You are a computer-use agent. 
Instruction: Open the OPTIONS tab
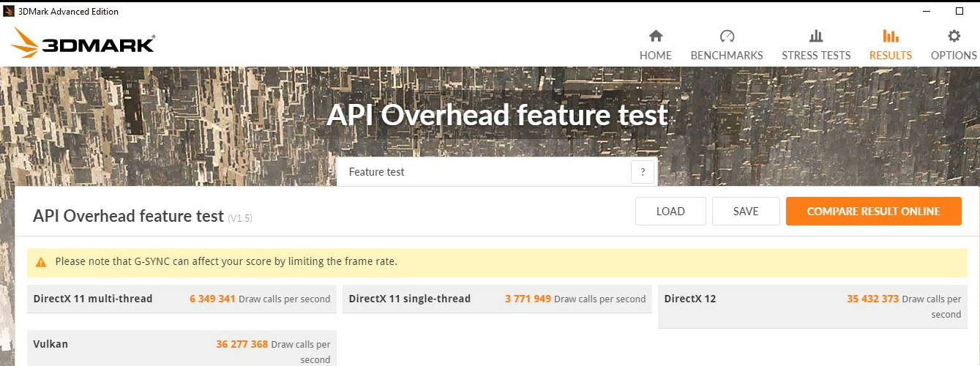pyautogui.click(x=954, y=45)
